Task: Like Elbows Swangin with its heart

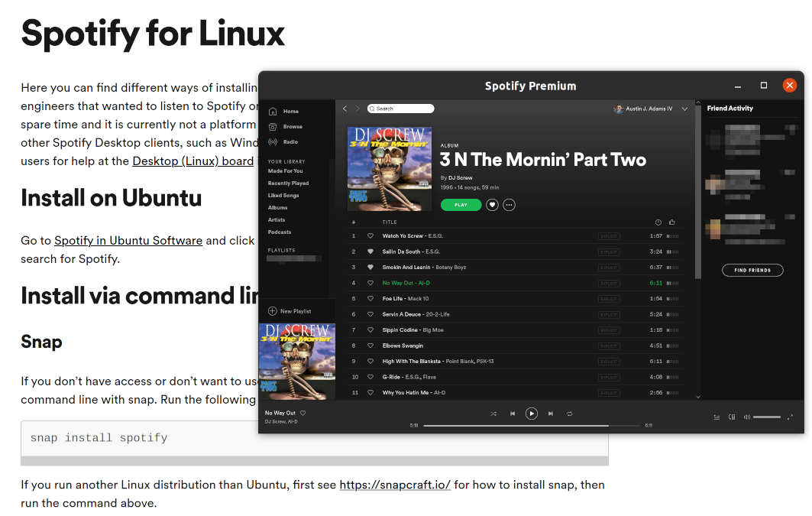Action: point(370,346)
